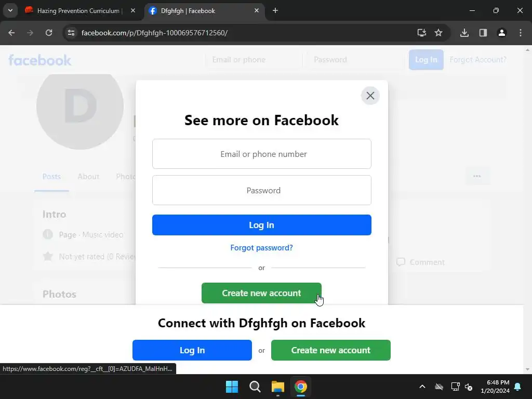View site information icon in address bar
532x399 pixels.
71,33
